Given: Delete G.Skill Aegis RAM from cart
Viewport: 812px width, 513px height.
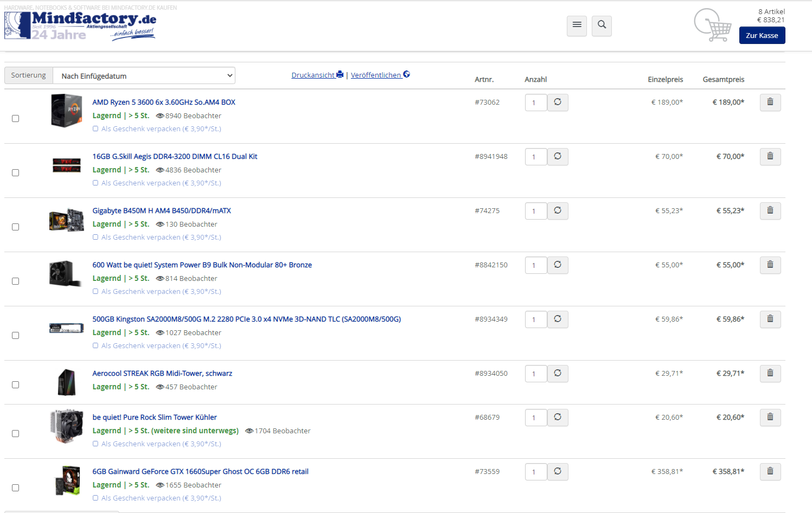Looking at the screenshot, I should tap(770, 156).
